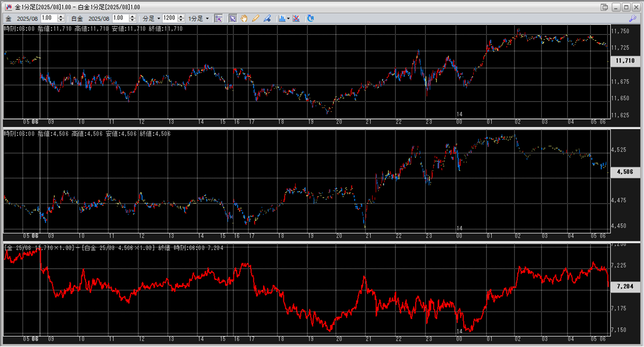Image resolution: width=644 pixels, height=347 pixels.
Task: Activate the hand pan tool
Action: click(244, 19)
